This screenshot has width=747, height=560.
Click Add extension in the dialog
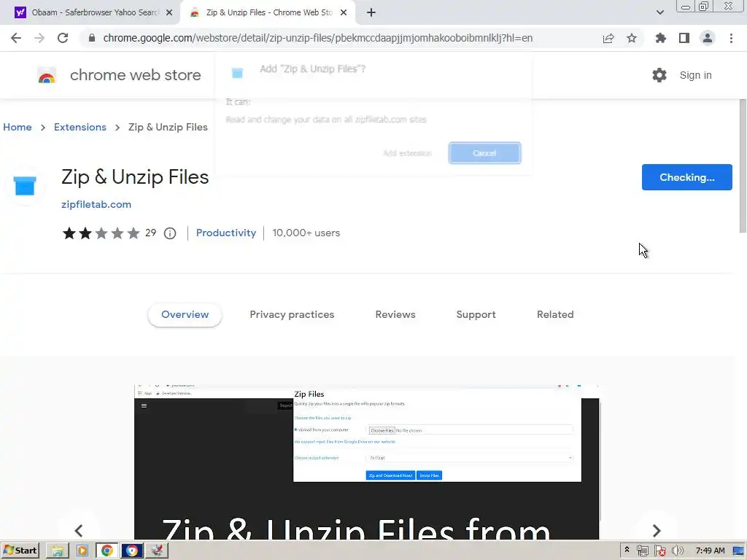(407, 153)
